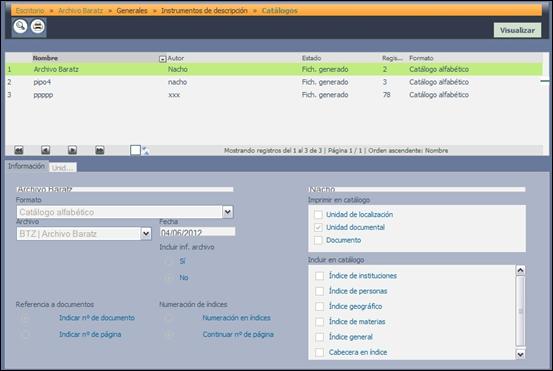Screen dimensions: 553x371
Task: Enable Índice de instituciones checkbox
Action: (x=320, y=276)
